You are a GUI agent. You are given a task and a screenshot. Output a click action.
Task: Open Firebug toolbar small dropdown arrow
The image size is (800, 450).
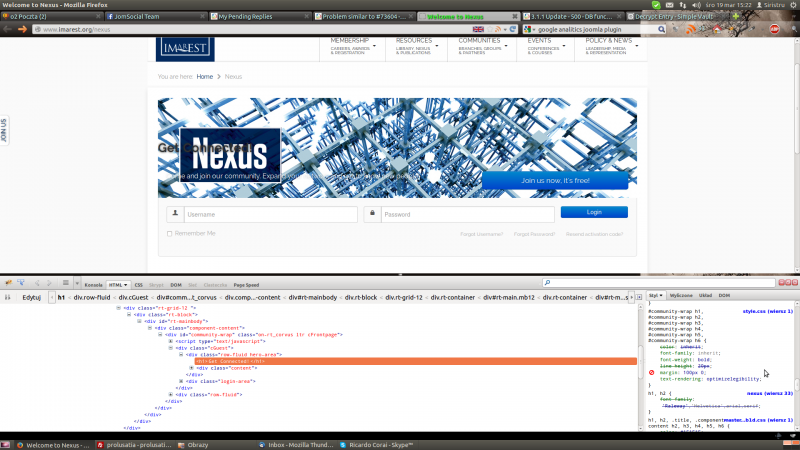(x=77, y=283)
